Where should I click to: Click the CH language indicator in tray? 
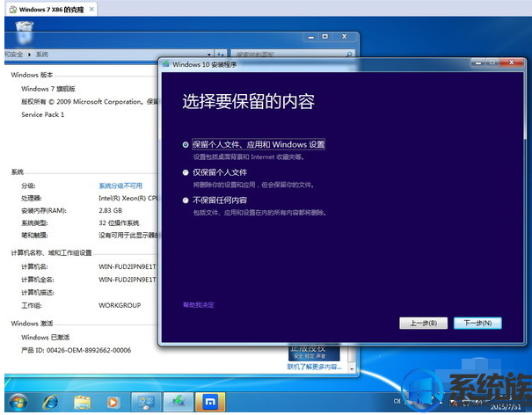point(397,401)
